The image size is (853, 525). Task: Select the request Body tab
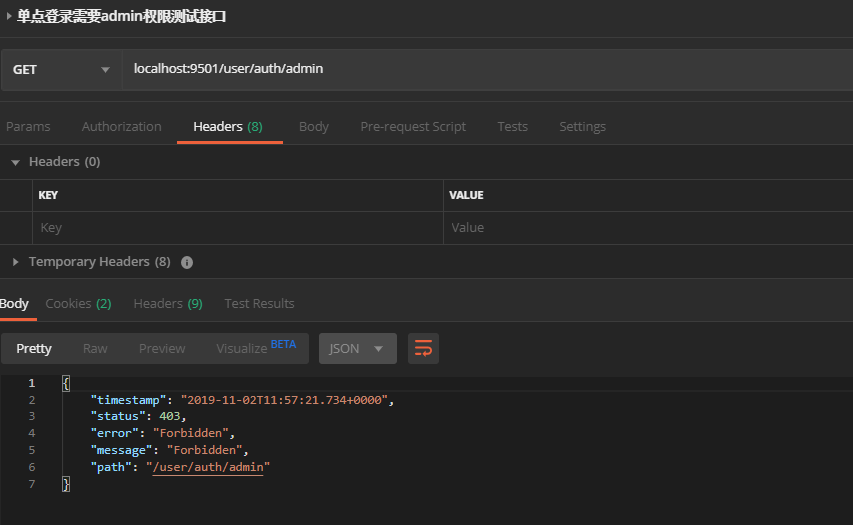coord(314,126)
